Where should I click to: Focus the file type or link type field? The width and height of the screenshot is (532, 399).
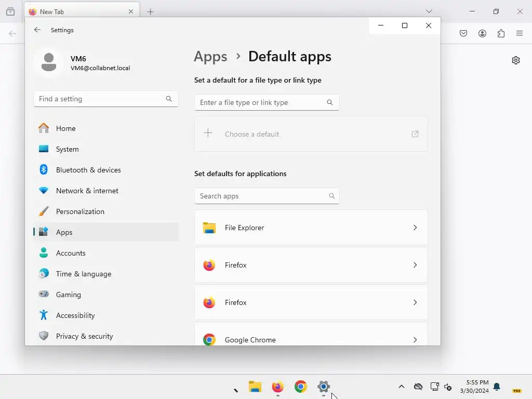click(267, 102)
